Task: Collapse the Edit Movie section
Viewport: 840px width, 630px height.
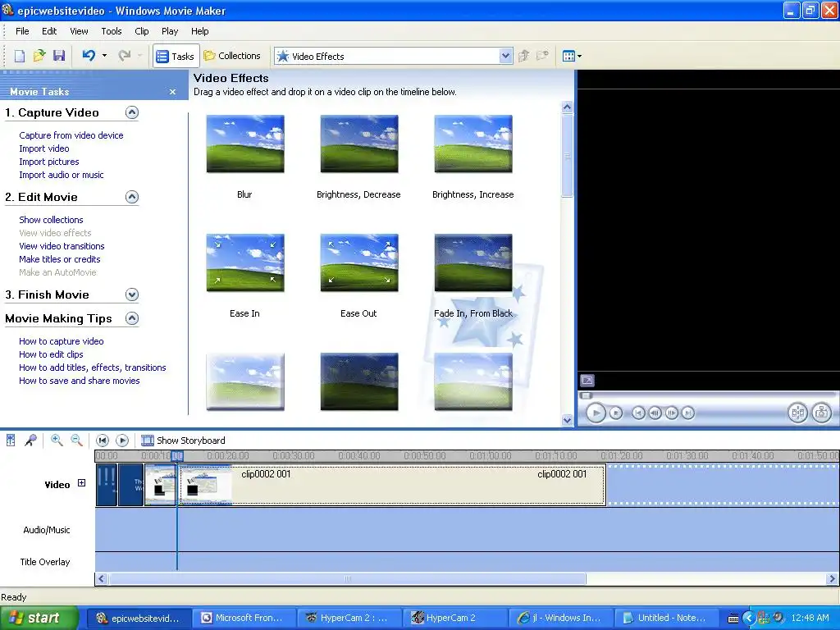Action: tap(132, 197)
